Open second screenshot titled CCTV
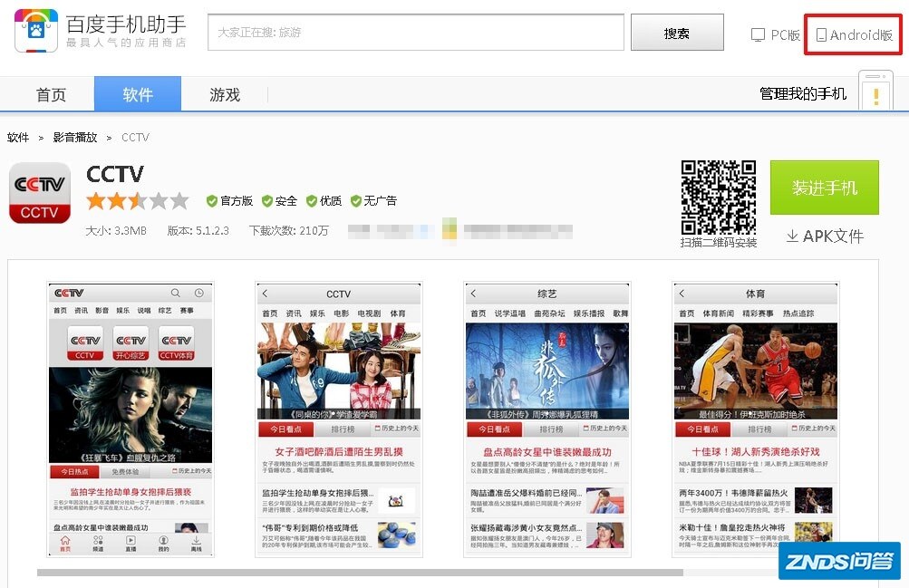Viewport: 909px width, 588px height. (x=339, y=419)
